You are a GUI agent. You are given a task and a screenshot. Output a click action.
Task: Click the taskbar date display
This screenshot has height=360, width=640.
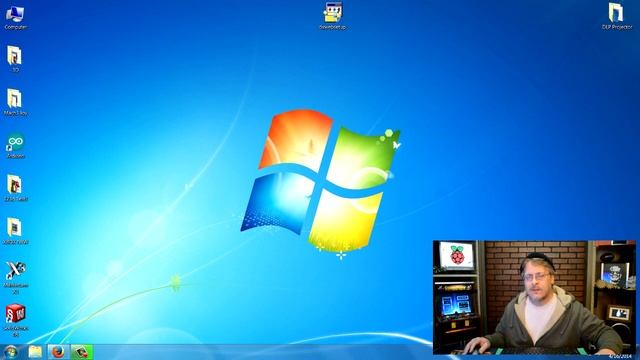tap(620, 356)
